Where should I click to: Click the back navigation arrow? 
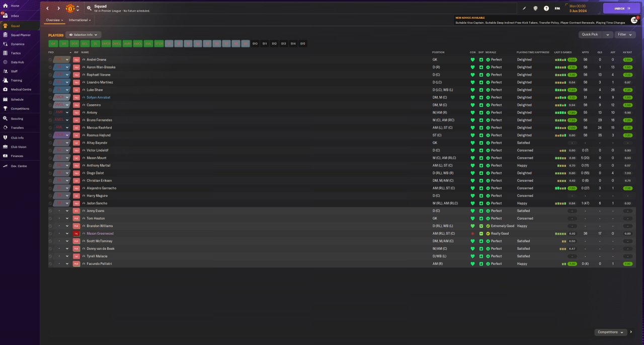click(x=48, y=9)
